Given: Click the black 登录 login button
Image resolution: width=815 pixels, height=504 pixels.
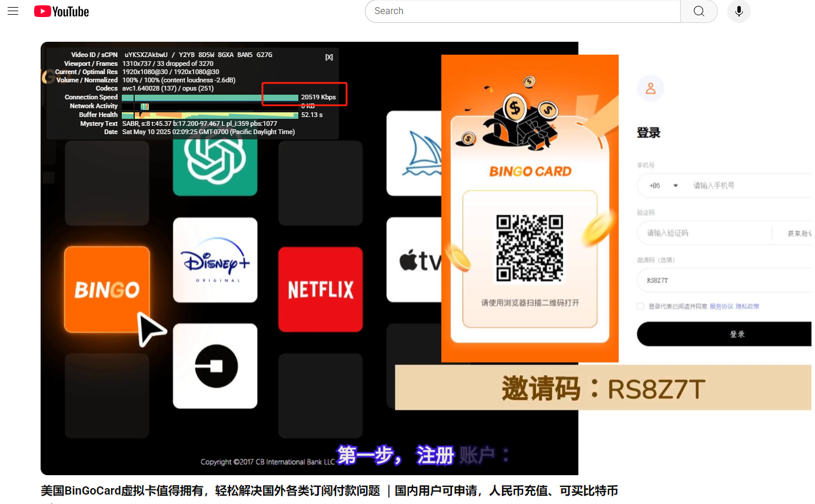Looking at the screenshot, I should click(x=725, y=333).
